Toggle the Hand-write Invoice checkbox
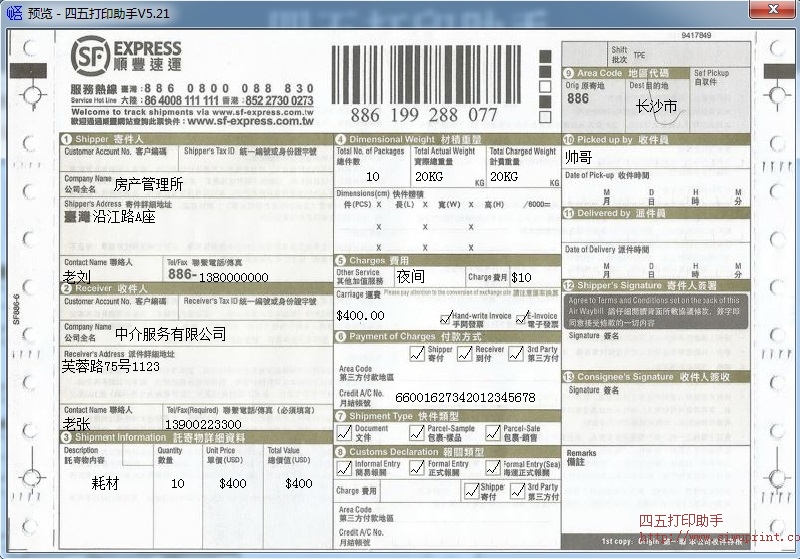Viewport: 800px width, 559px height. (445, 317)
